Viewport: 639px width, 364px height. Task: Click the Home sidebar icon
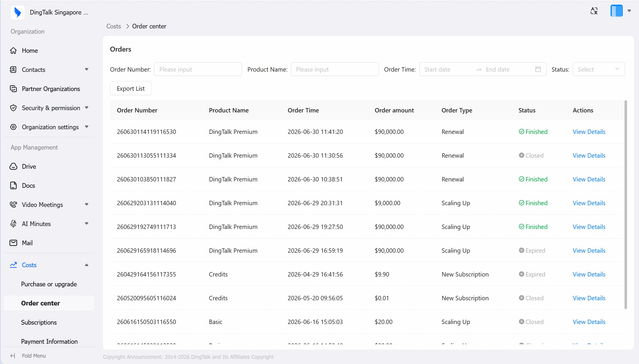click(x=13, y=51)
